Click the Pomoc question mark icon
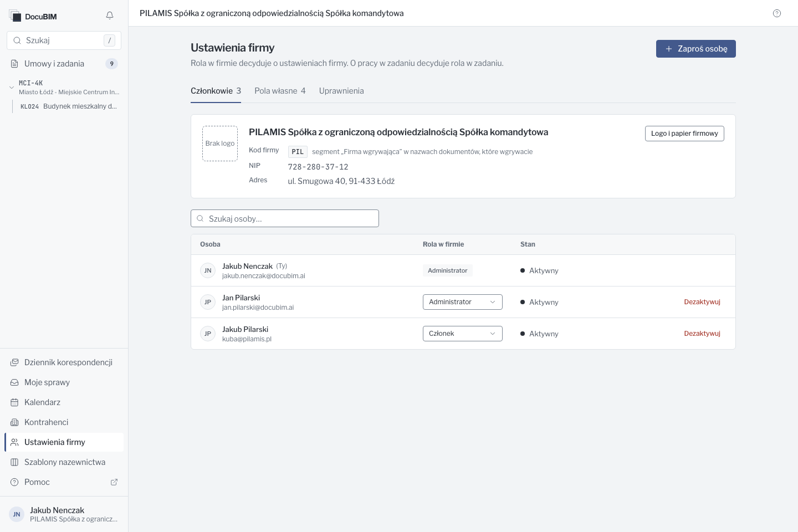Viewport: 798px width, 532px height. [x=14, y=482]
